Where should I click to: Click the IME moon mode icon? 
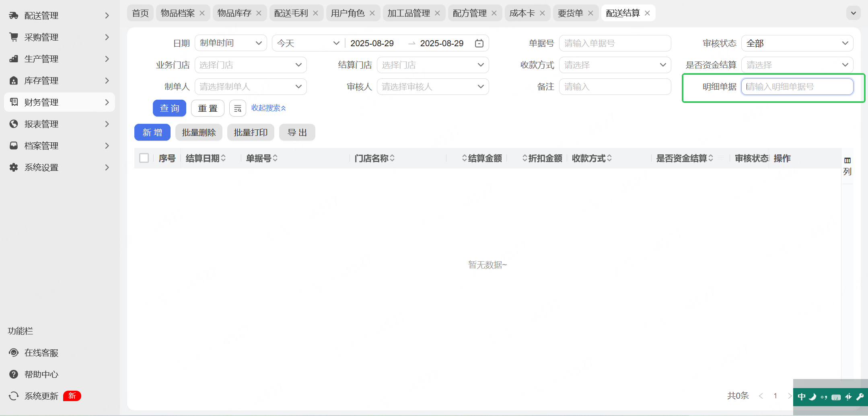click(813, 397)
